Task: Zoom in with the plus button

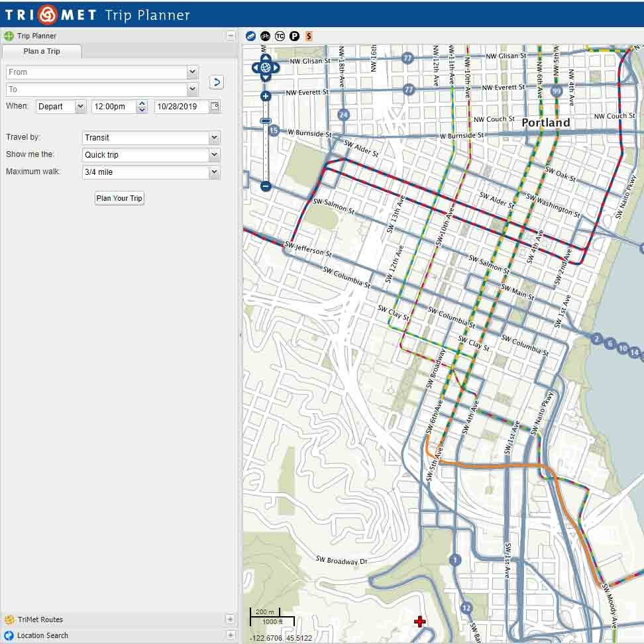Action: pyautogui.click(x=266, y=97)
